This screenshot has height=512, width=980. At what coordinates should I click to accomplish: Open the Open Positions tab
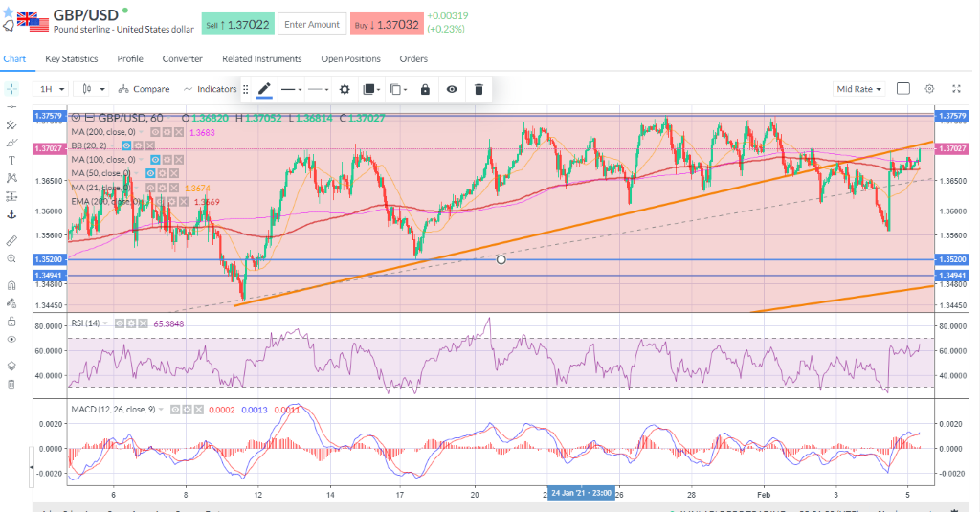pyautogui.click(x=350, y=58)
